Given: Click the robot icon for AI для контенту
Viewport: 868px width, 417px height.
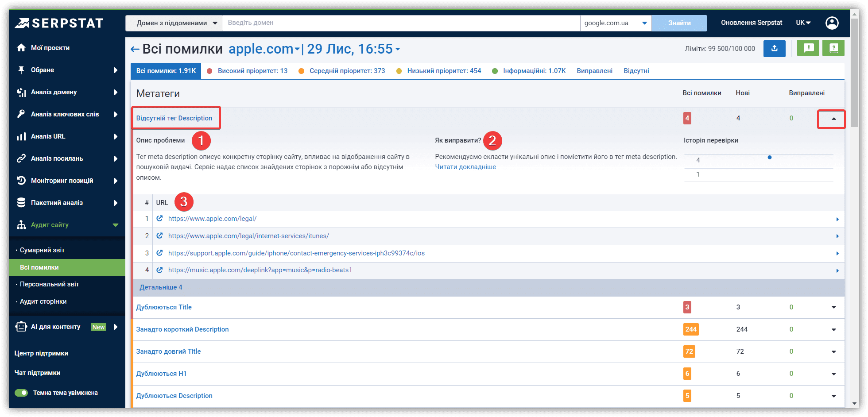Looking at the screenshot, I should click(x=21, y=327).
